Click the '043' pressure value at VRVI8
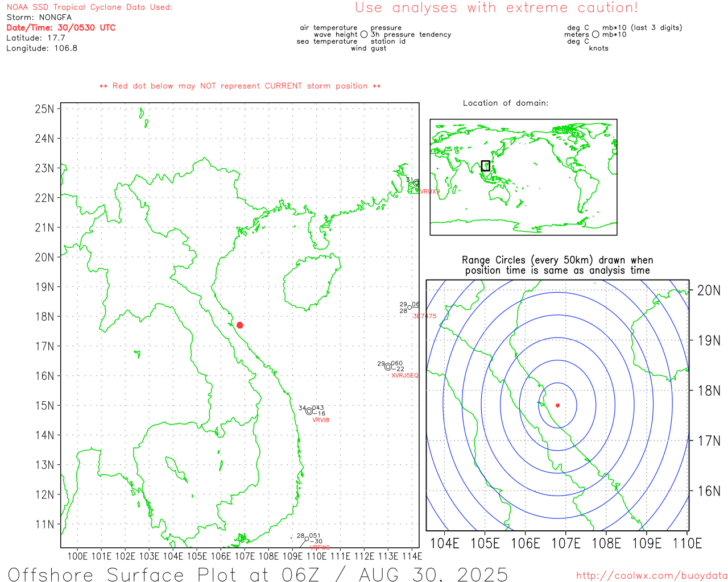The width and height of the screenshot is (728, 582). (318, 408)
